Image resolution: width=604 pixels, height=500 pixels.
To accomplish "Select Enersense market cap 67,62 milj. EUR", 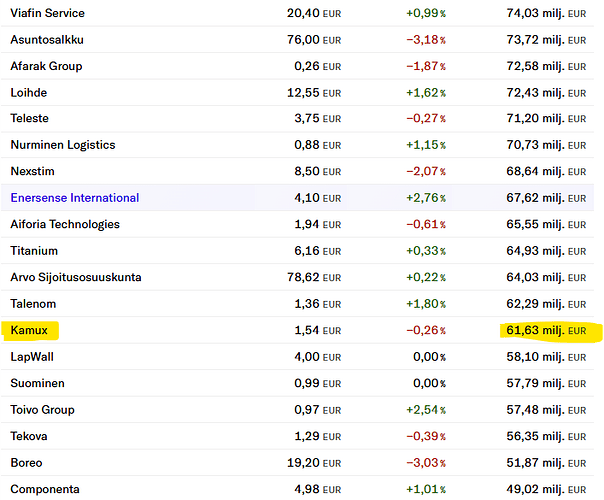I will [546, 198].
